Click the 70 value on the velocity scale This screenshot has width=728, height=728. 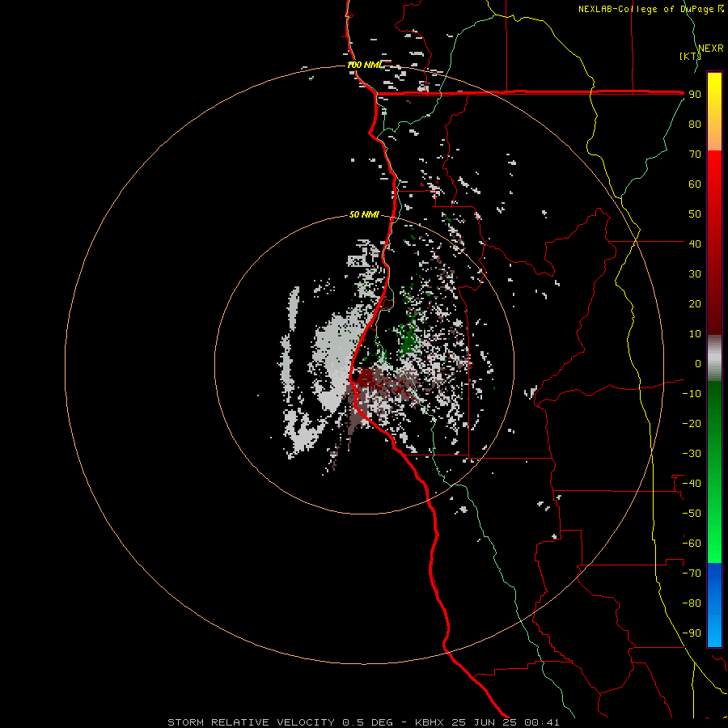click(695, 154)
